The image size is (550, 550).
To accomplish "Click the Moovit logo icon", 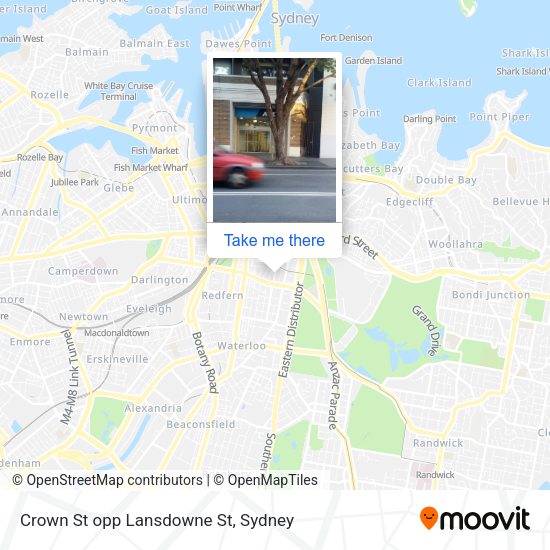I will click(x=475, y=519).
